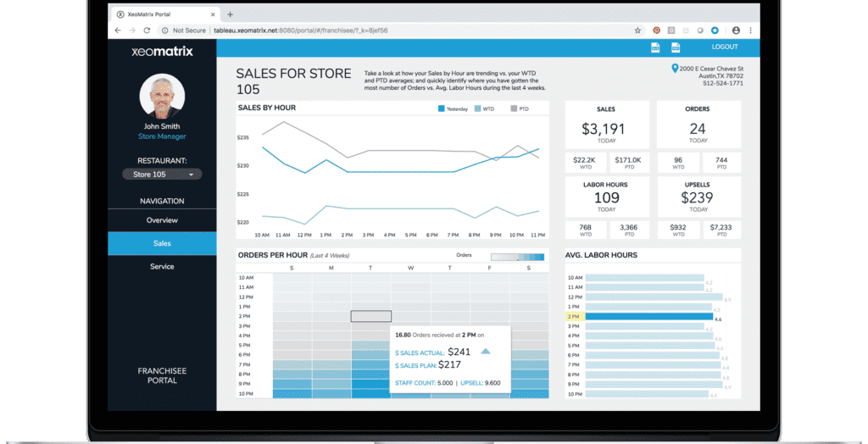Click the 24 orders today value
The width and height of the screenshot is (868, 444).
coord(698,129)
